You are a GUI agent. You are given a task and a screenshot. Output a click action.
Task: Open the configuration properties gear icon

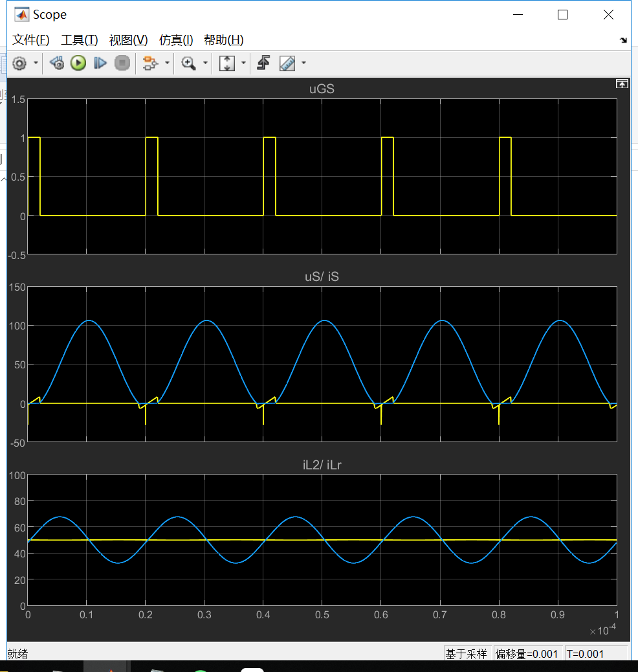[x=19, y=63]
